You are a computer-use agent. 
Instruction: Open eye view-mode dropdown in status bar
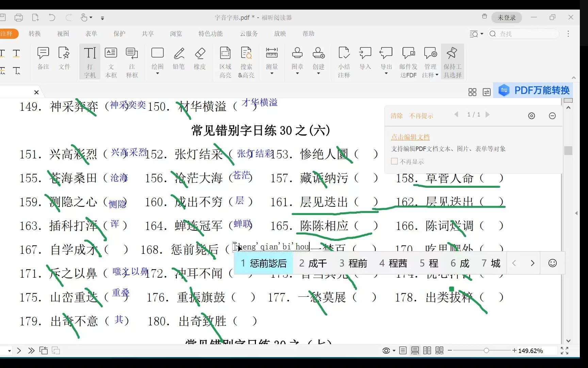[x=394, y=351]
